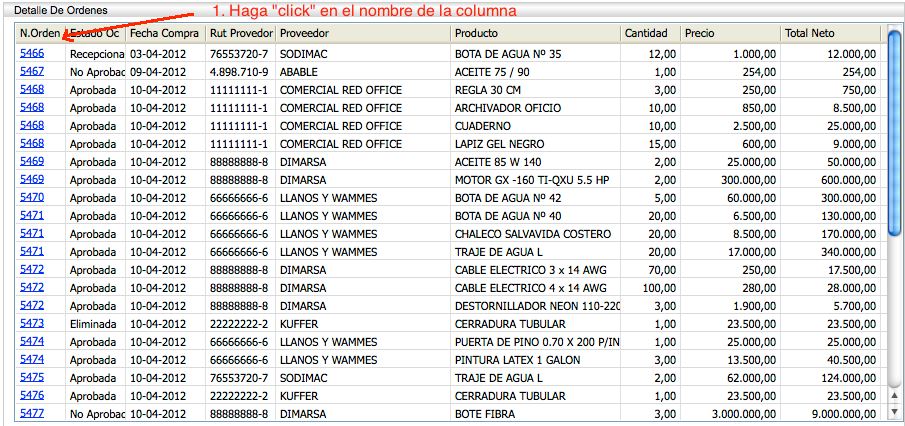The height and width of the screenshot is (426, 905).
Task: Open order 5474 link in PUERTA DE PINO row
Action: pos(32,341)
